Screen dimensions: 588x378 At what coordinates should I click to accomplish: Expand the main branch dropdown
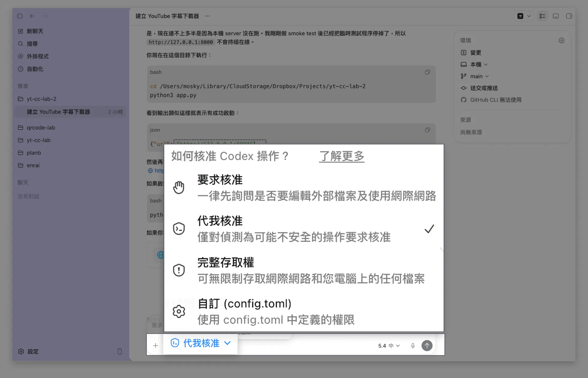475,76
